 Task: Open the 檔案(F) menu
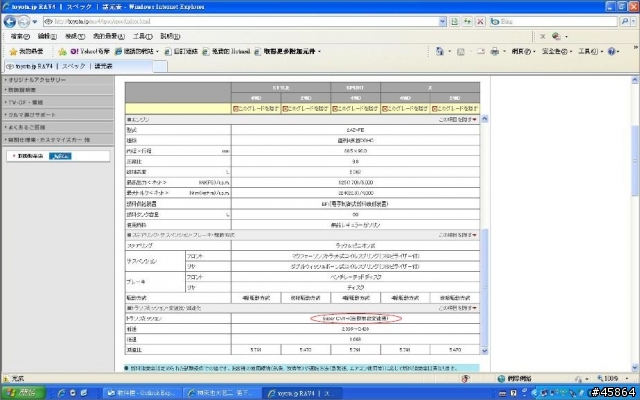click(20, 36)
